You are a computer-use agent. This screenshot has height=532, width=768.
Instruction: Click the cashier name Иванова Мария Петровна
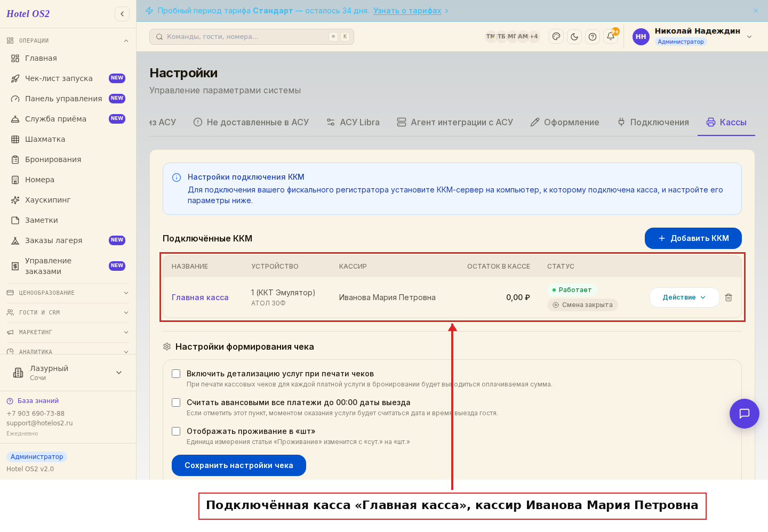point(387,297)
